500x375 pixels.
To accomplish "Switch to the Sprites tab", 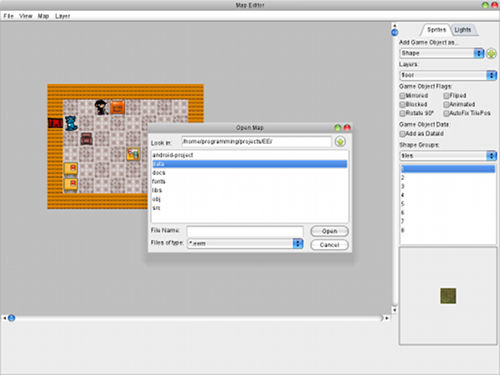I will coord(436,30).
